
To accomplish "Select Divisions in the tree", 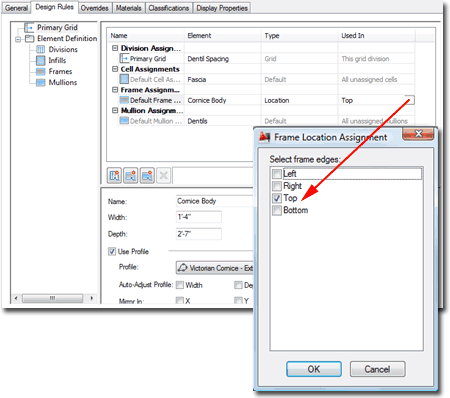I will (x=63, y=49).
